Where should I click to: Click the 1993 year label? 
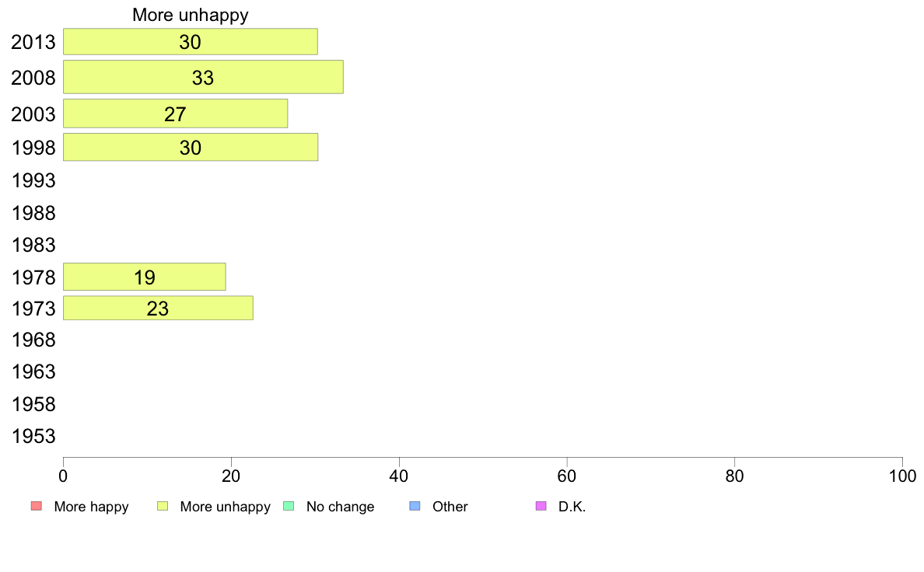tap(33, 180)
